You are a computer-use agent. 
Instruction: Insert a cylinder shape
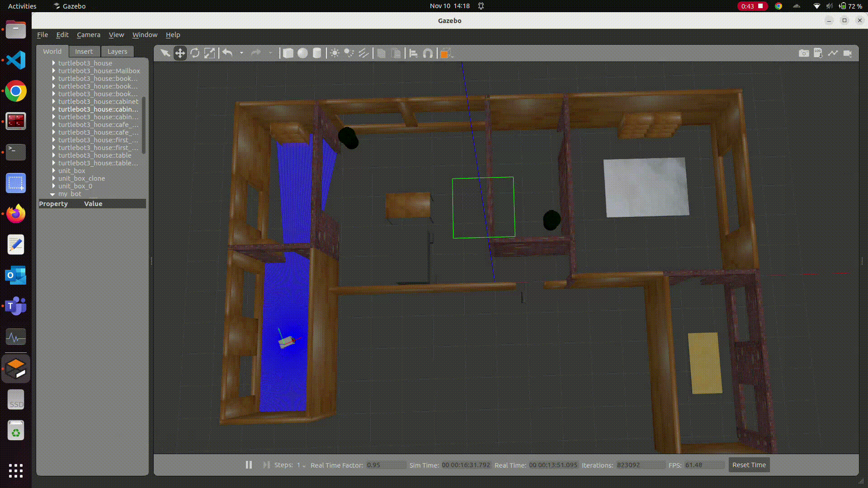317,53
